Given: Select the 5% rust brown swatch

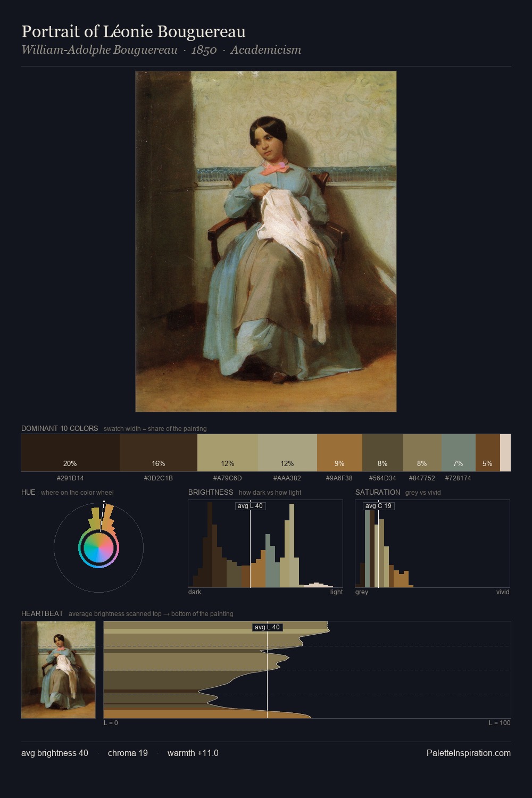Looking at the screenshot, I should click(x=488, y=453).
